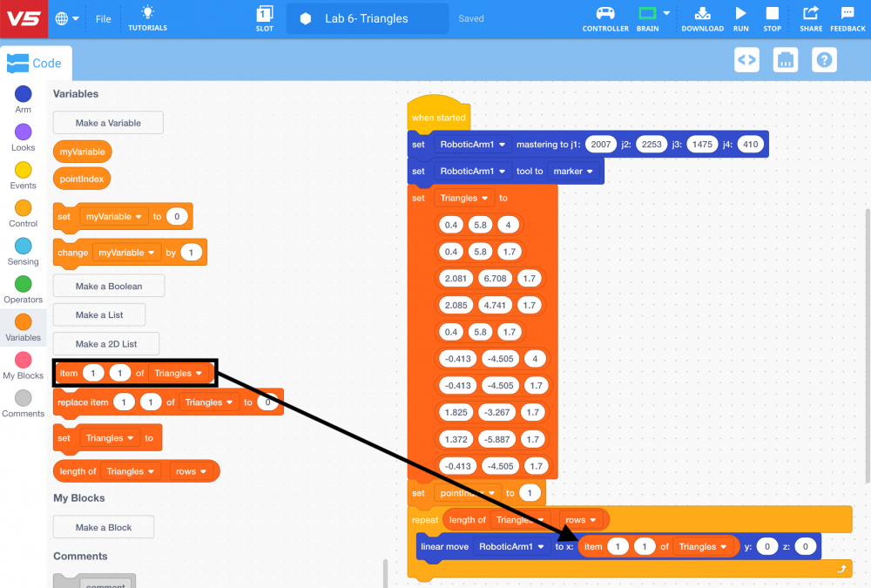Click the Lab 6- Triangles project name field

[367, 17]
